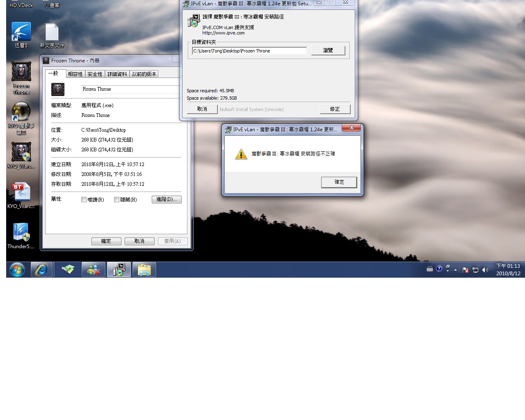This screenshot has width=525, height=420.
Task: Click the file type value 應用程式 (.exe)
Action: 97,105
